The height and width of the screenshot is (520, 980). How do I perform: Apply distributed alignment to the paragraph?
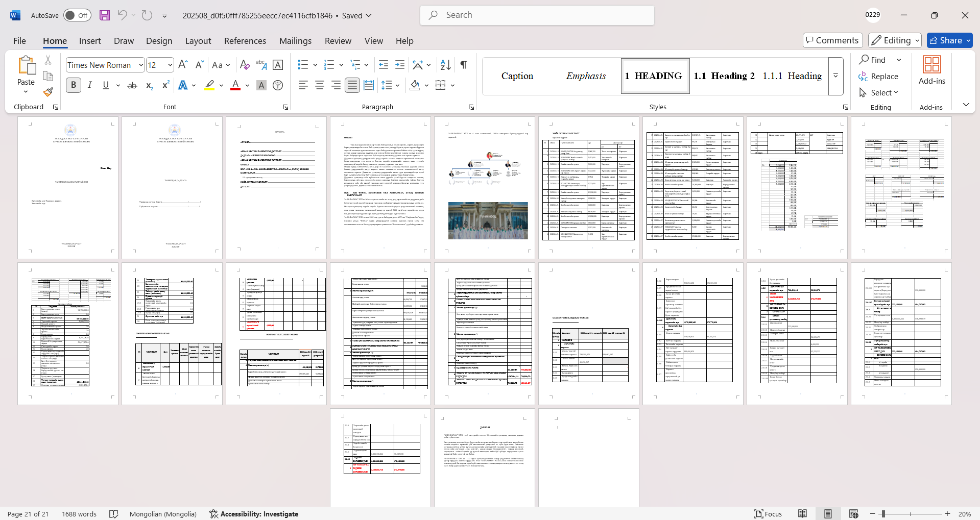pos(369,85)
